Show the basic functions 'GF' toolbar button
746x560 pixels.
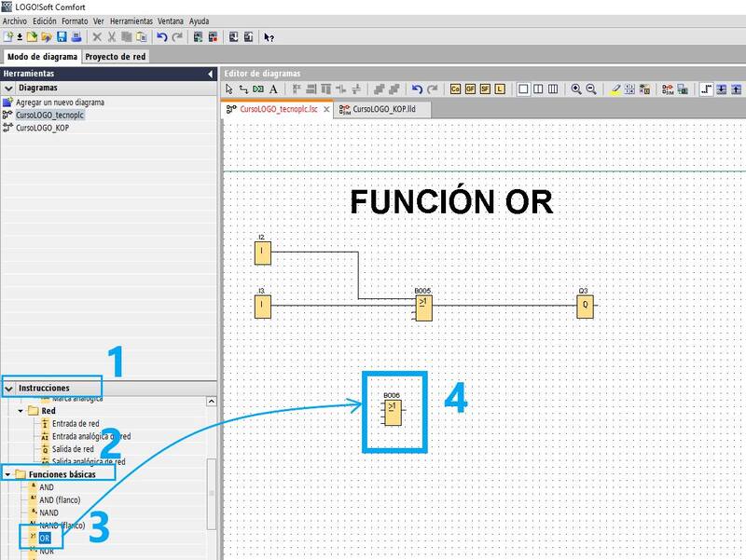point(470,89)
